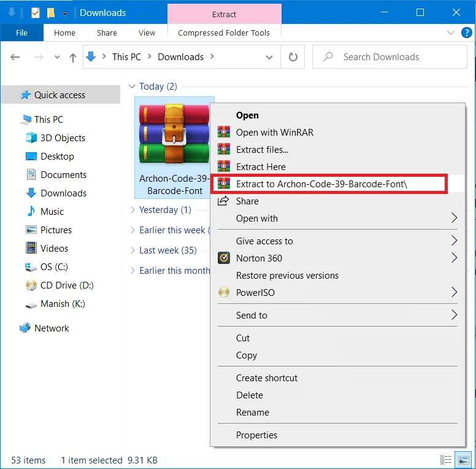This screenshot has height=469, width=476.
Task: Expand the Earlier this week group
Action: [132, 230]
